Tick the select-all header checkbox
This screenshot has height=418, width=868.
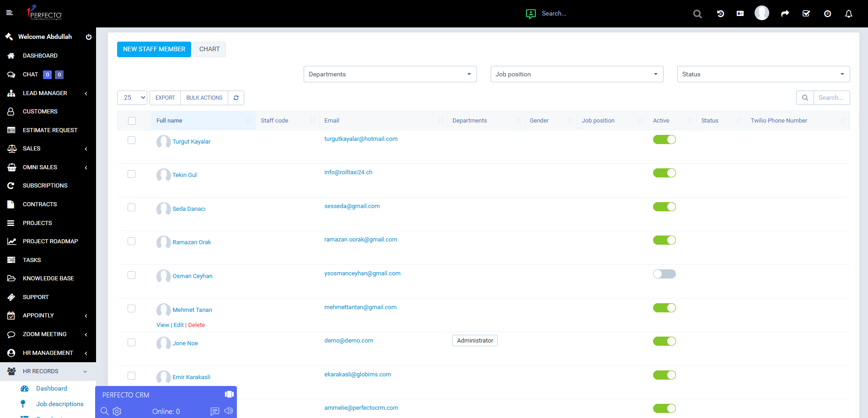click(132, 121)
